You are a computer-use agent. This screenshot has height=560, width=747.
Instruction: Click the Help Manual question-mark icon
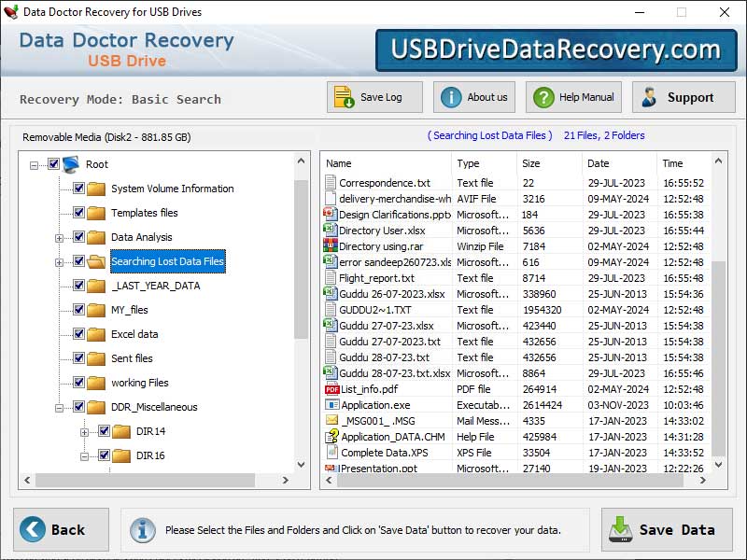543,96
